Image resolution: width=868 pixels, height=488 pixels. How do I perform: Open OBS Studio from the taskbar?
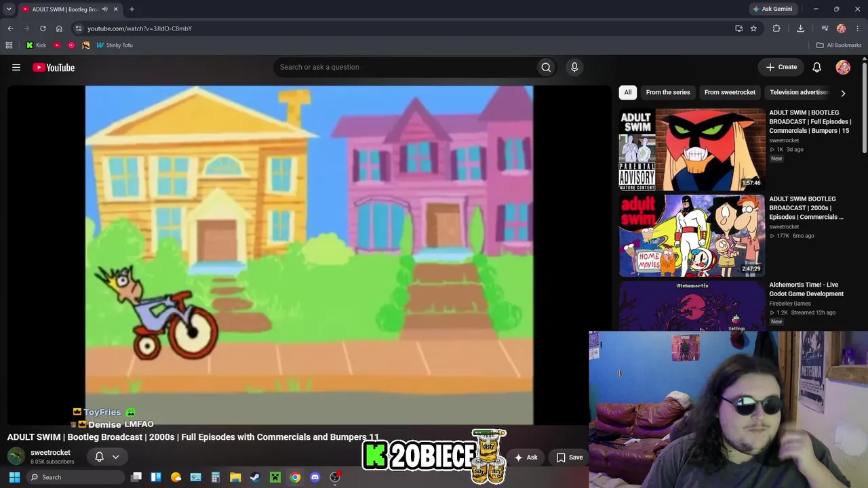pyautogui.click(x=335, y=477)
